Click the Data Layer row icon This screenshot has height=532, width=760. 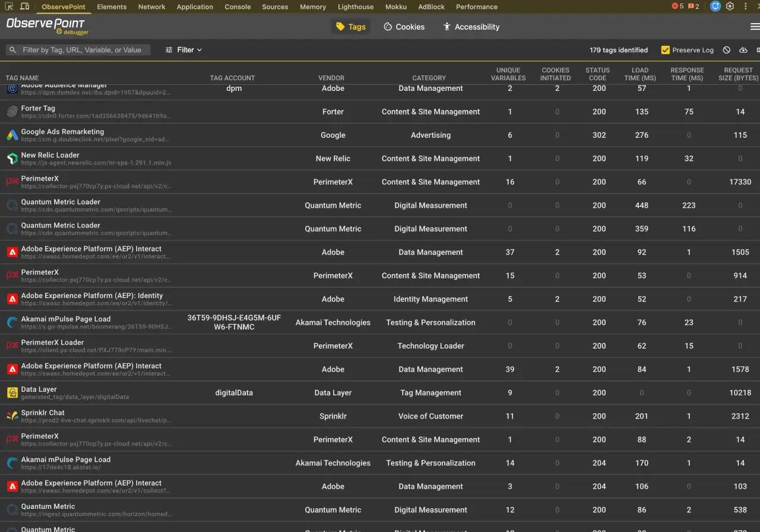[12, 392]
